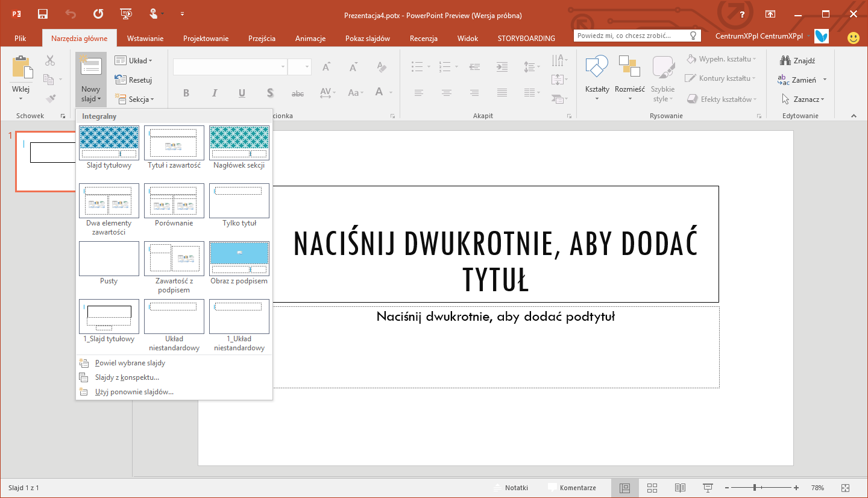Select Slajdy z konspektu... entry
Viewport: 868px width, 498px height.
[174, 377]
